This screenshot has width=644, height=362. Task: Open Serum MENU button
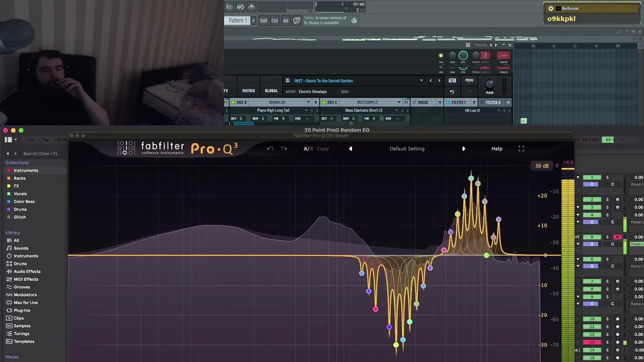point(469,80)
